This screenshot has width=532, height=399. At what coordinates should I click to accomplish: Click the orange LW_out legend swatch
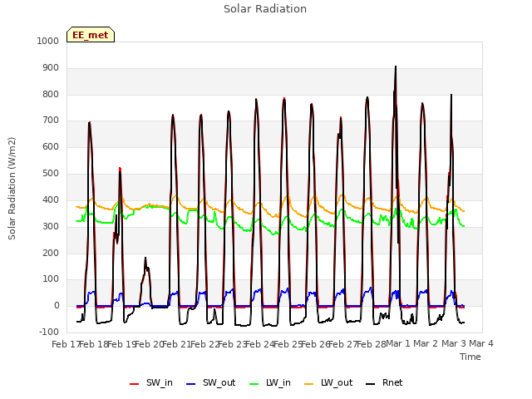click(309, 384)
